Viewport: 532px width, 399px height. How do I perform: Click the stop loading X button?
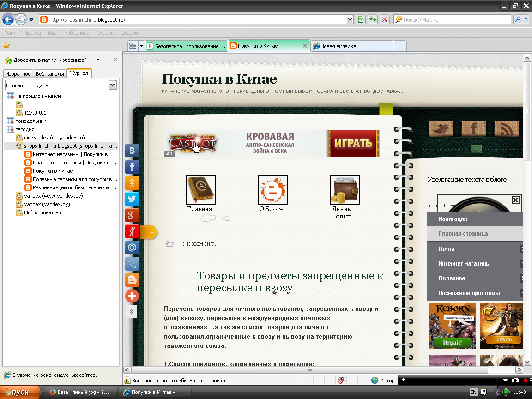384,20
